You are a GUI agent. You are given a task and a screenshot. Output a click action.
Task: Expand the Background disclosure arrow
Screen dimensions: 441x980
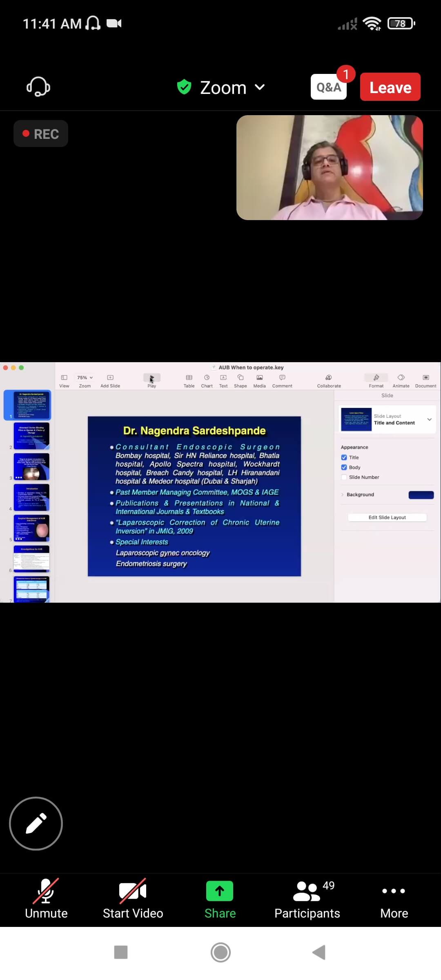(x=342, y=495)
